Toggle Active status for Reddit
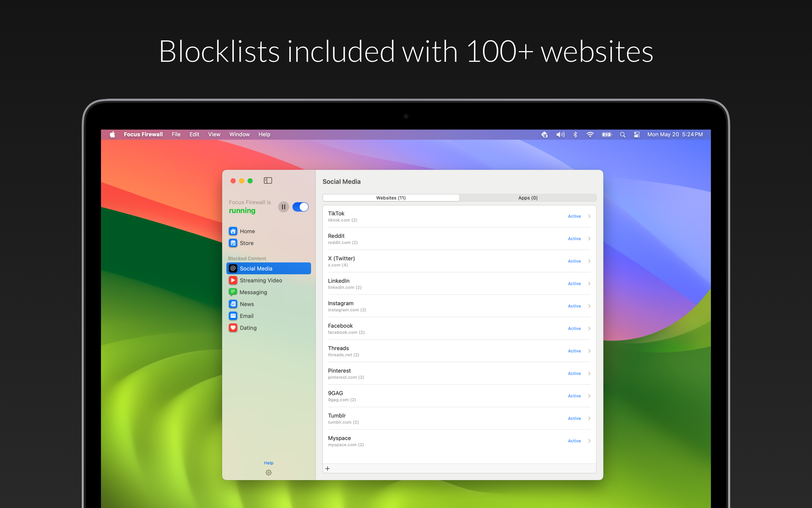 tap(574, 238)
